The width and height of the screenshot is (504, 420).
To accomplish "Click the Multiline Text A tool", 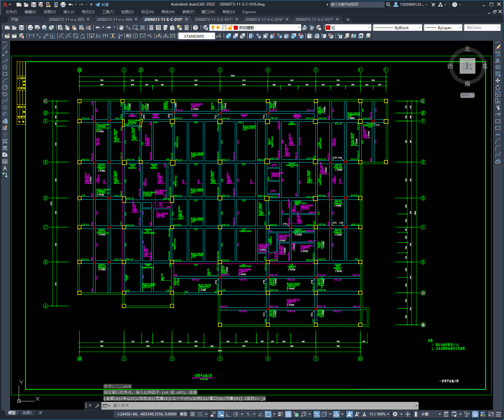I will point(5,168).
